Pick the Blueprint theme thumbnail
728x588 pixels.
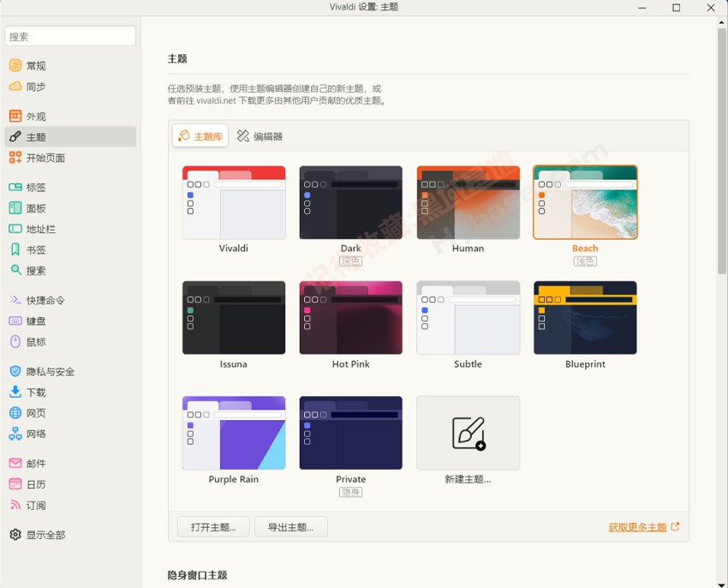[x=585, y=317]
